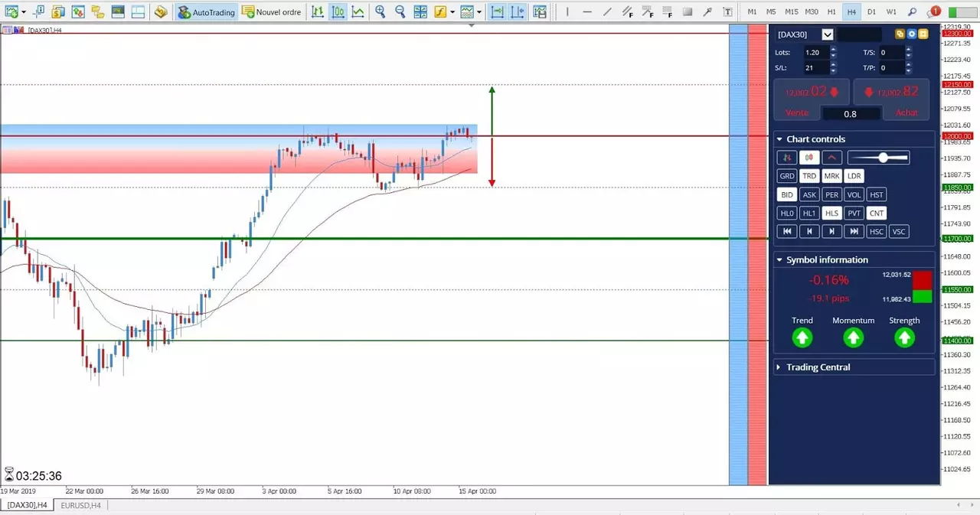Switch timeframe to H1
This screenshot has height=515, width=980.
[831, 12]
